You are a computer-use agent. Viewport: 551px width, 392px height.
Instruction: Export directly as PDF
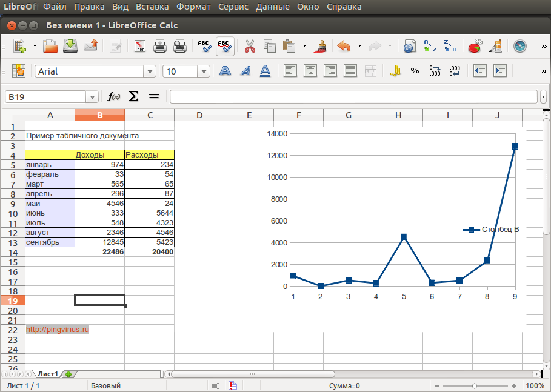tap(140, 46)
